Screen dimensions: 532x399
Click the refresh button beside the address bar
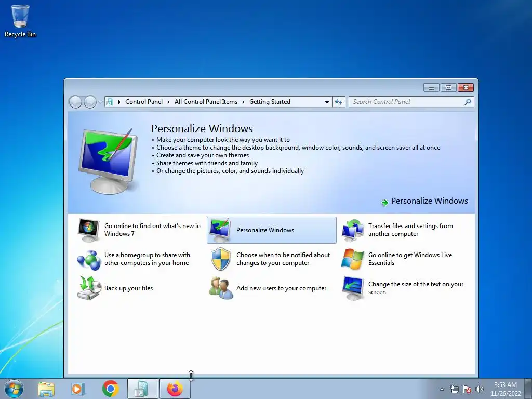coord(339,102)
